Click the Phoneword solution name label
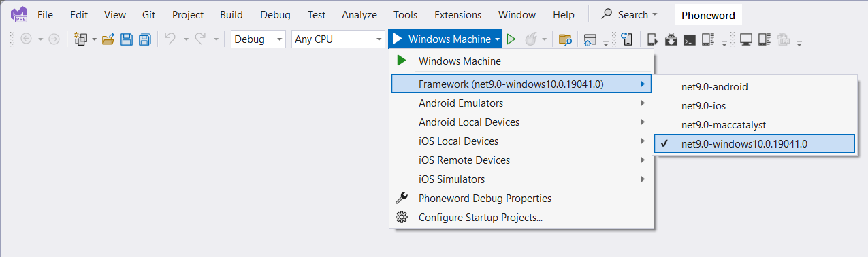Screen dimensions: 868x257 (708, 14)
